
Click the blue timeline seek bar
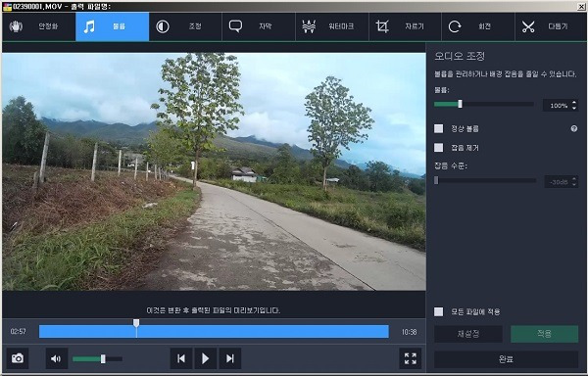214,331
